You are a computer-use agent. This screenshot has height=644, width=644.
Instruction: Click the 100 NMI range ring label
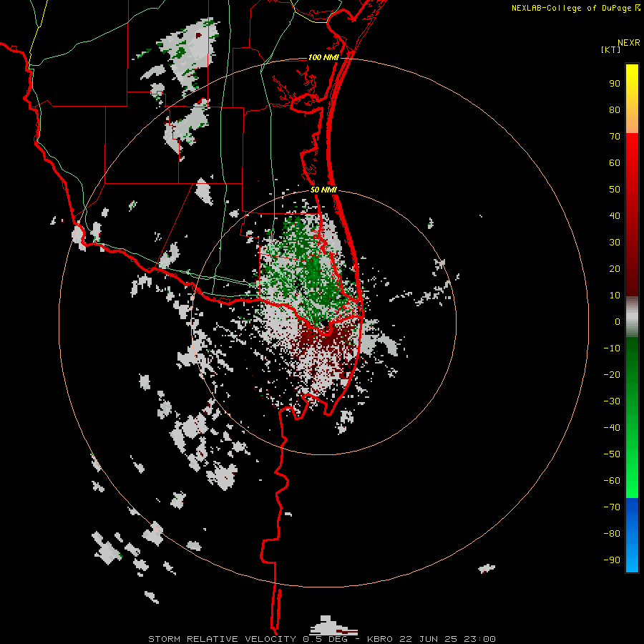click(323, 57)
